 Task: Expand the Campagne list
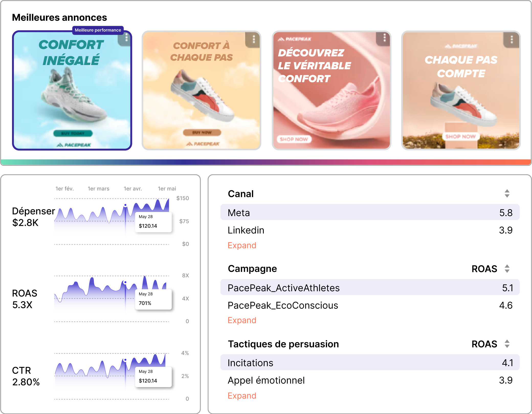point(242,320)
